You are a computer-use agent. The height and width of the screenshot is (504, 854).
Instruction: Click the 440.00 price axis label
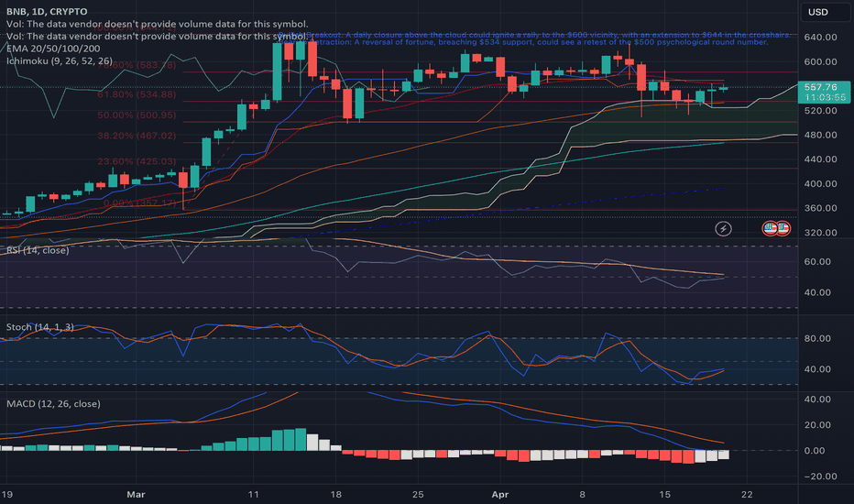[x=821, y=159]
